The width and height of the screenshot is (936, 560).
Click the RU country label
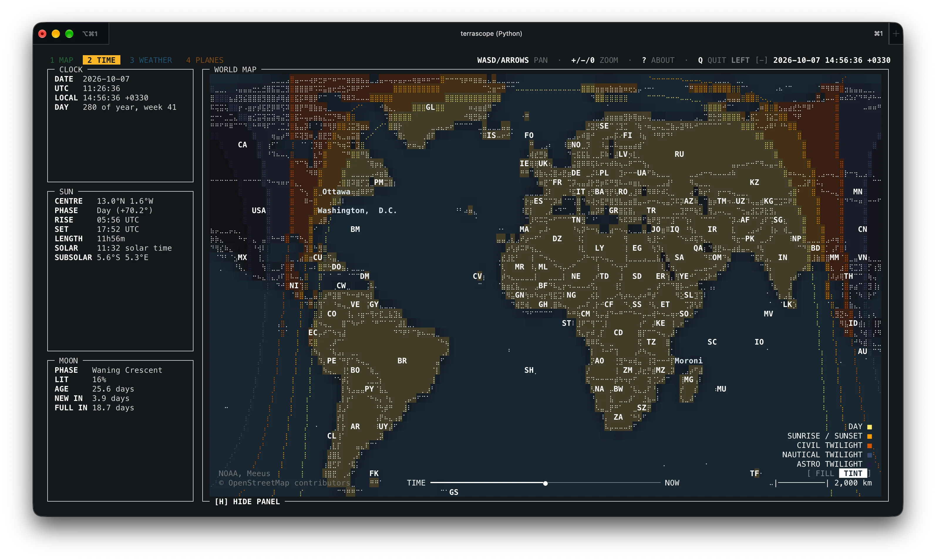(x=679, y=154)
